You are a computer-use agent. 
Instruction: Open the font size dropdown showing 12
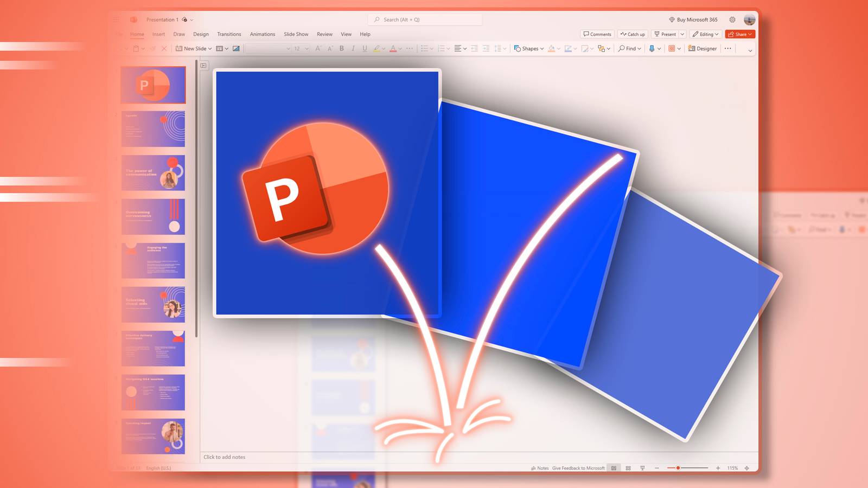coord(301,48)
